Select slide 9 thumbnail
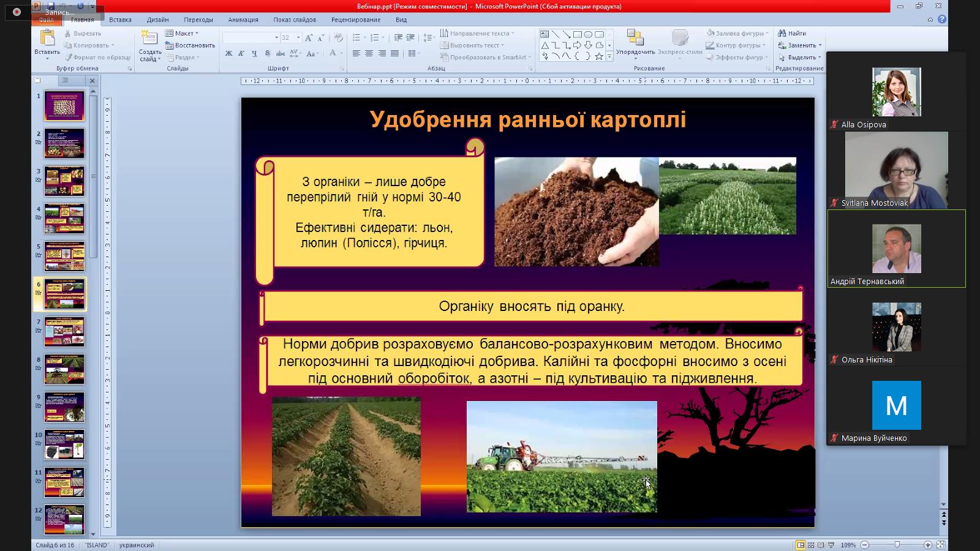Image resolution: width=980 pixels, height=551 pixels. click(64, 407)
